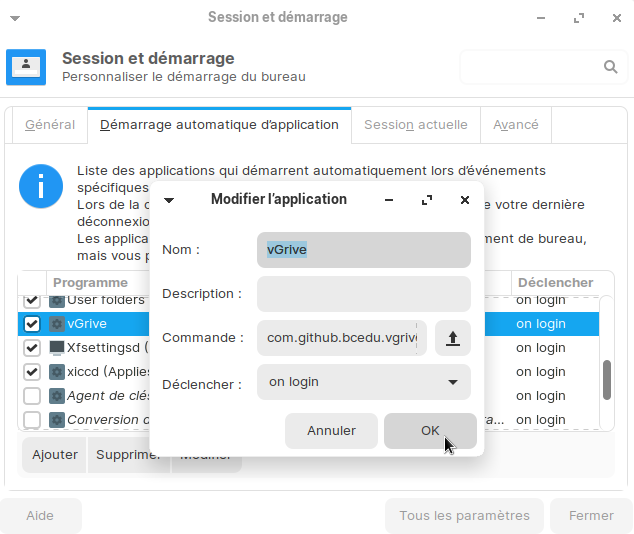634x534 pixels.
Task: Switch to the Général tab
Action: pyautogui.click(x=50, y=125)
